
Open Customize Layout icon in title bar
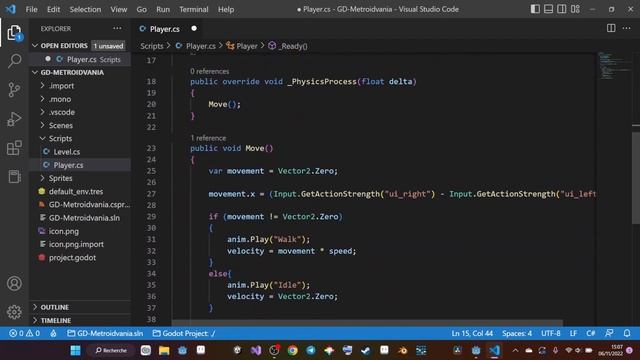coord(575,9)
